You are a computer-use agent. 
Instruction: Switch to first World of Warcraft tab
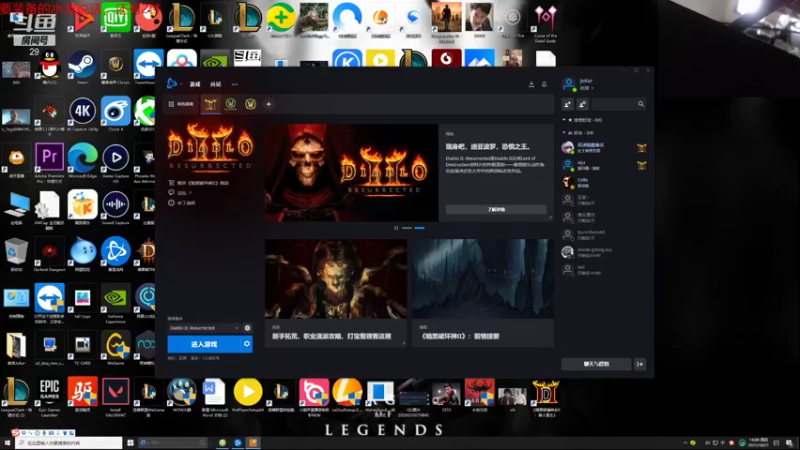231,104
